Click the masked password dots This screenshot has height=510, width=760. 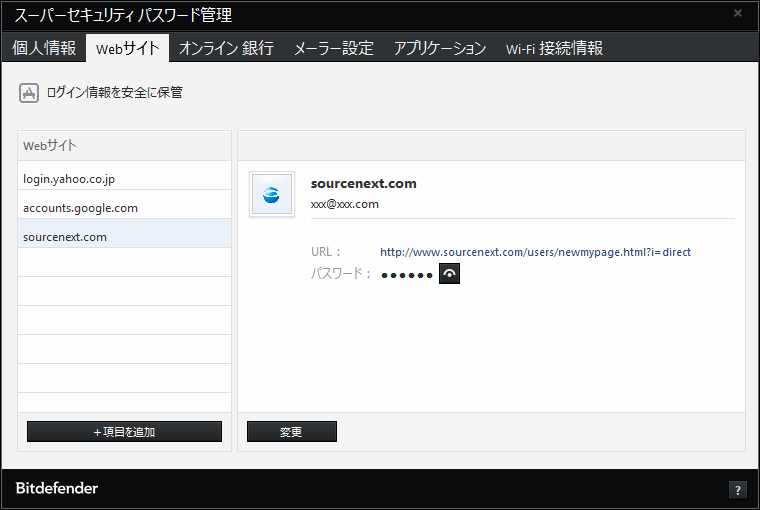point(407,275)
